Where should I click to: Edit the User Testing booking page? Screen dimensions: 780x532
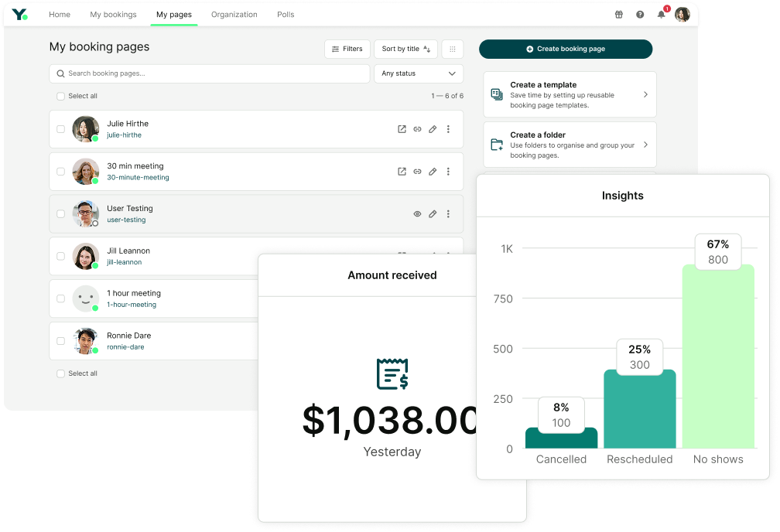coord(433,214)
